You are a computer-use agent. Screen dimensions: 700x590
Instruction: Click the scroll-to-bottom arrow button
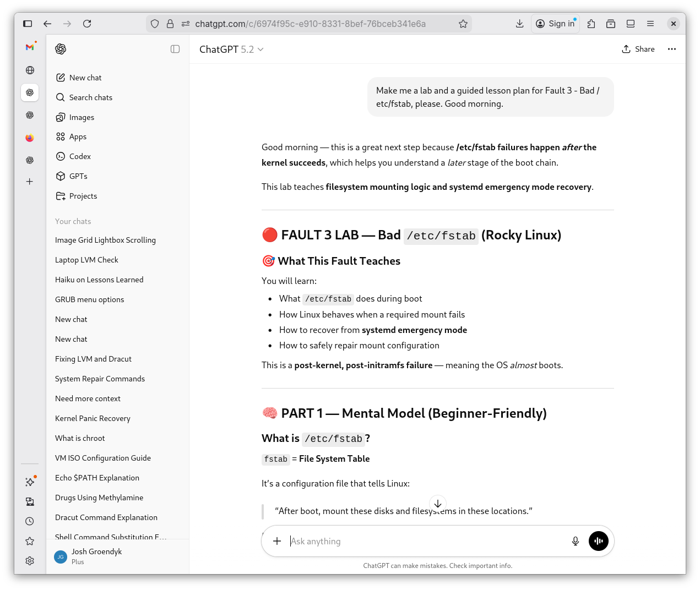[x=438, y=504]
